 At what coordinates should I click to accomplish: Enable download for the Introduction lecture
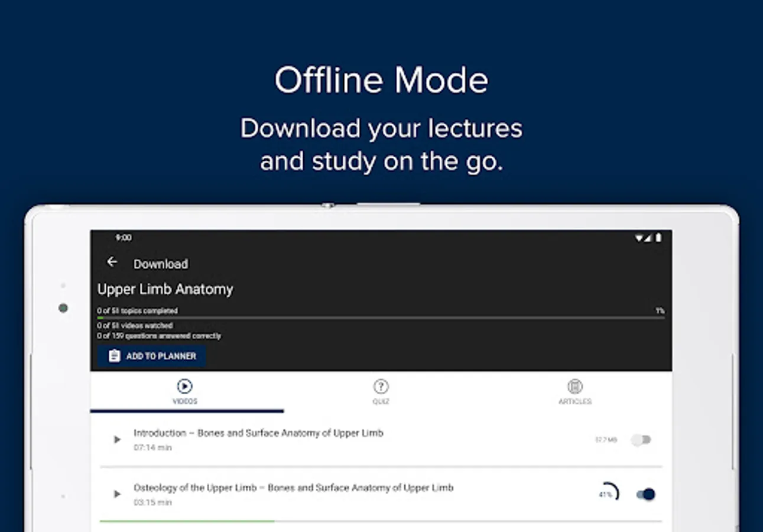pos(641,440)
